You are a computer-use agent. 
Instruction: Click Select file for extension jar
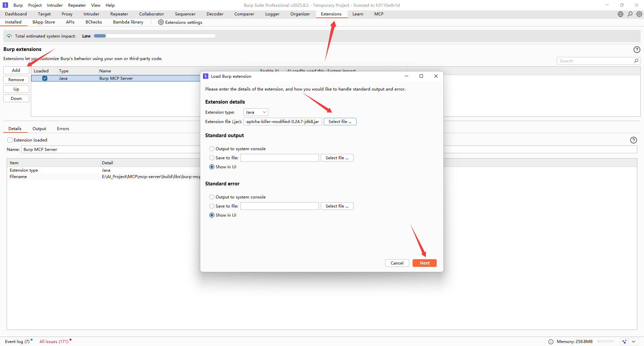click(340, 122)
